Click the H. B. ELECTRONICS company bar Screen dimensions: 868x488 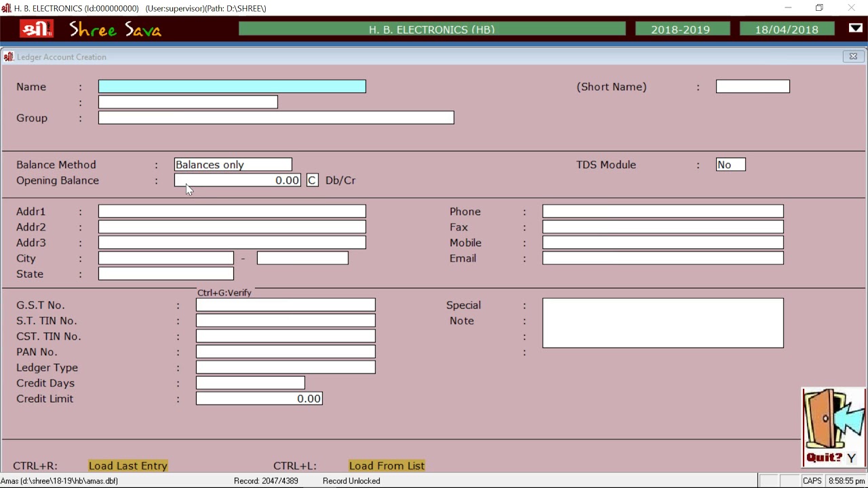[432, 29]
